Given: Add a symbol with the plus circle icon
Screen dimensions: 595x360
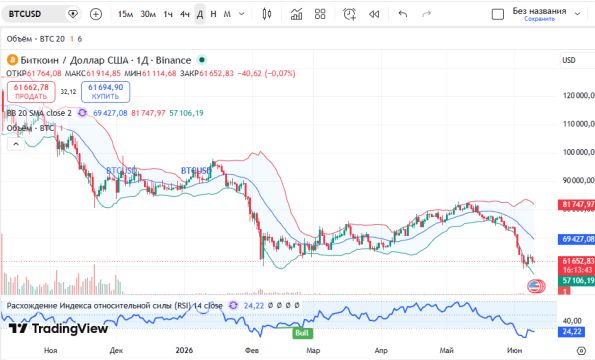Looking at the screenshot, I should [96, 14].
